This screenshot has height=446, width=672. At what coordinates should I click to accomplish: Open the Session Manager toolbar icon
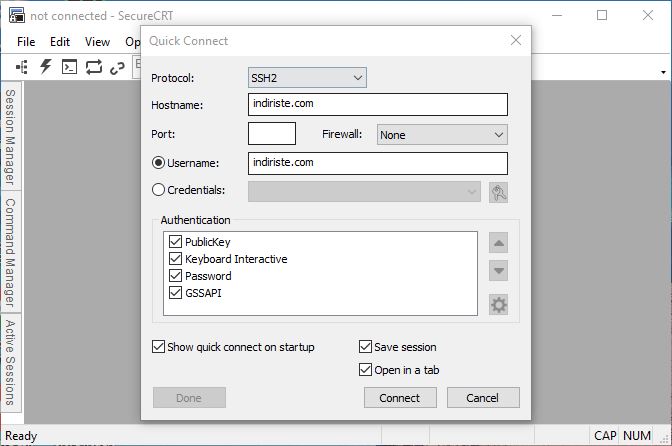22,67
